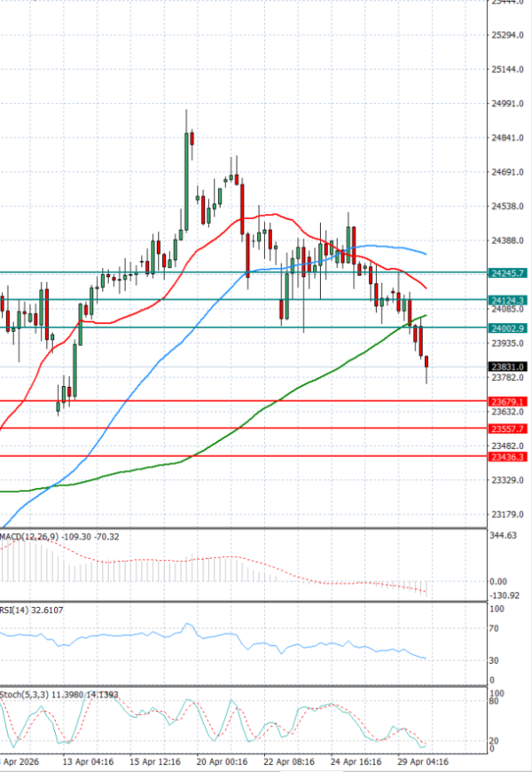Viewport: 532px width, 772px height.
Task: Click the latest red candlestick on chart
Action: point(427,361)
